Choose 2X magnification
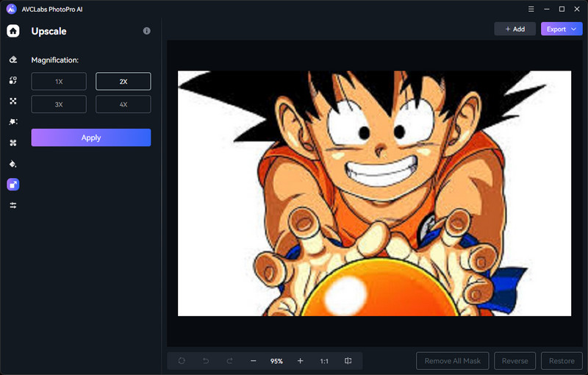Viewport: 588px width, 375px height. (x=123, y=82)
